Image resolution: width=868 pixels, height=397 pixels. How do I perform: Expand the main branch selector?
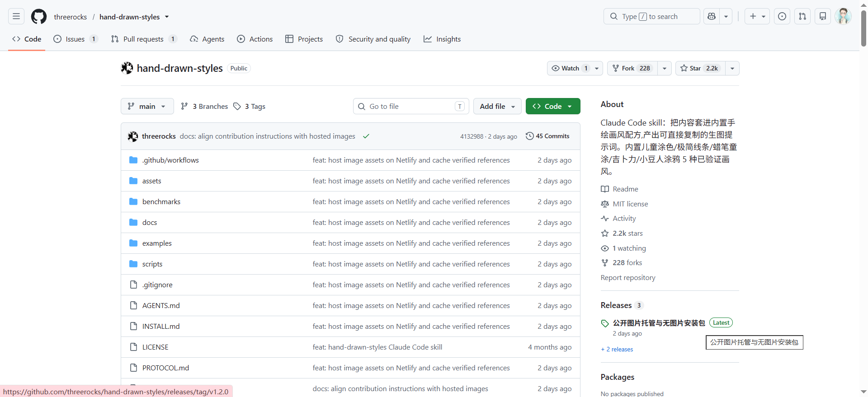coord(147,106)
